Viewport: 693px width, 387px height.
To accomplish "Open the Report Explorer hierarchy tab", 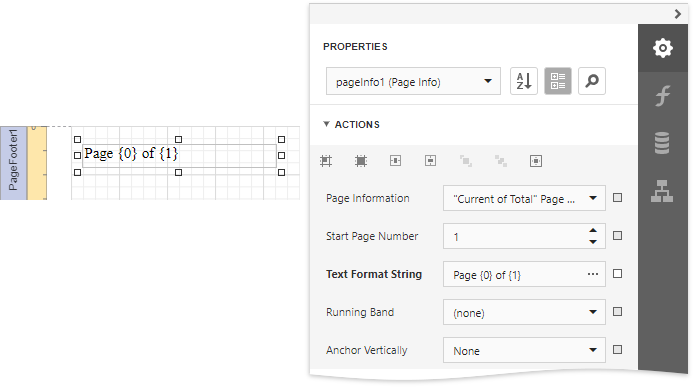I will tap(663, 191).
